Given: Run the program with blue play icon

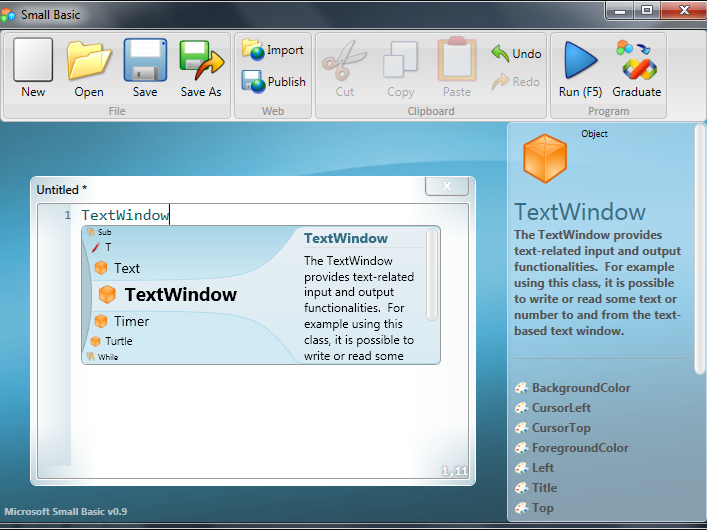Looking at the screenshot, I should click(580, 68).
